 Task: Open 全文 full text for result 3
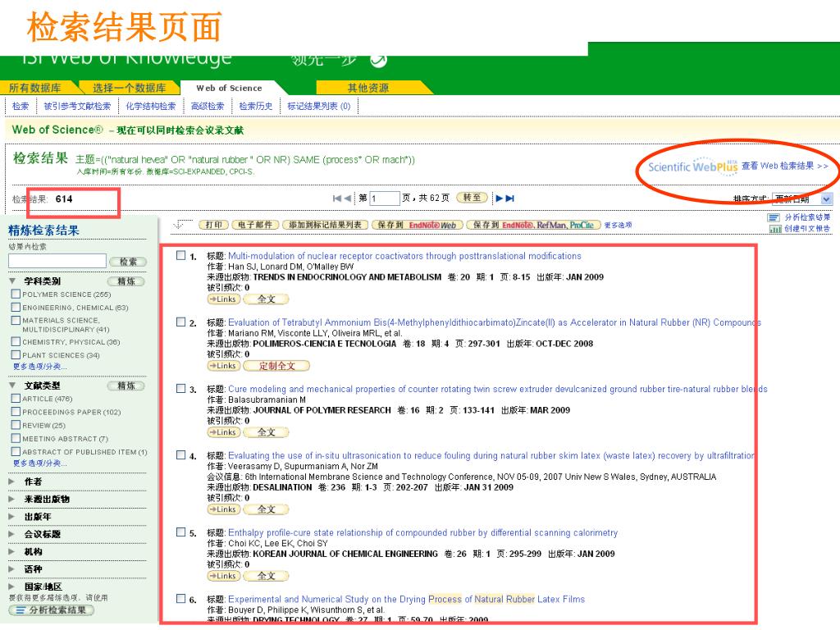[267, 432]
